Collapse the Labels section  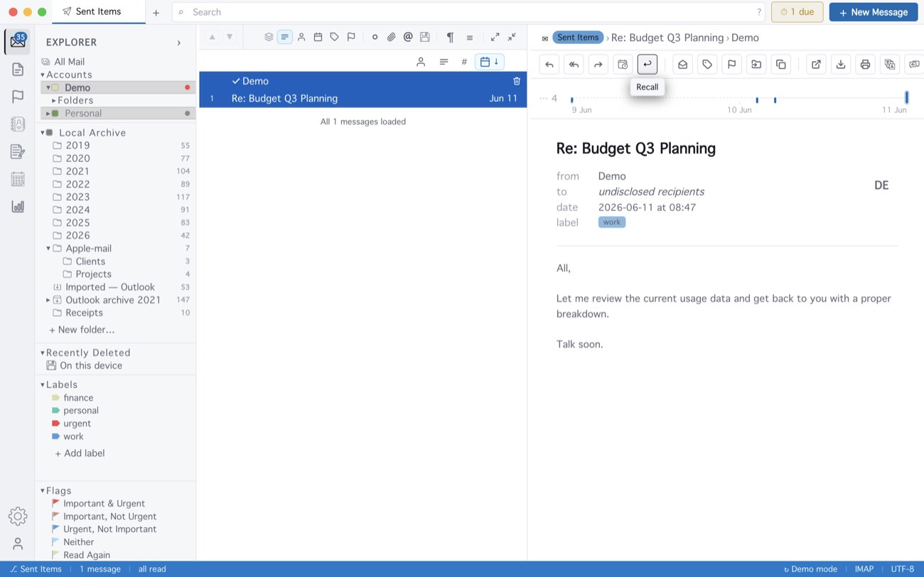[43, 384]
